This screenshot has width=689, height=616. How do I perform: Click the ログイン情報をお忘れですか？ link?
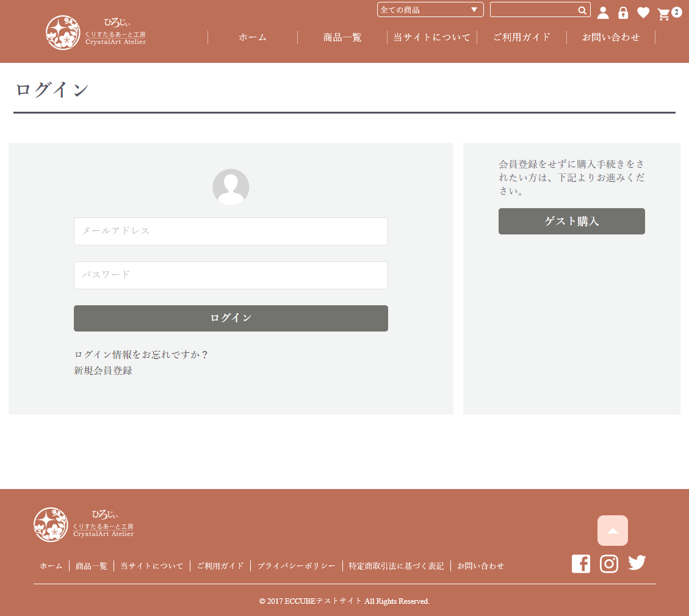[142, 355]
